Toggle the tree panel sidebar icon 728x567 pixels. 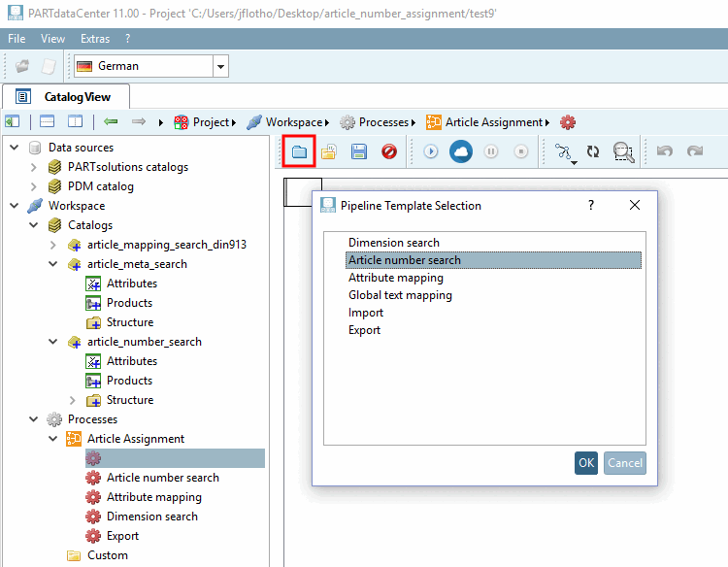click(x=12, y=121)
